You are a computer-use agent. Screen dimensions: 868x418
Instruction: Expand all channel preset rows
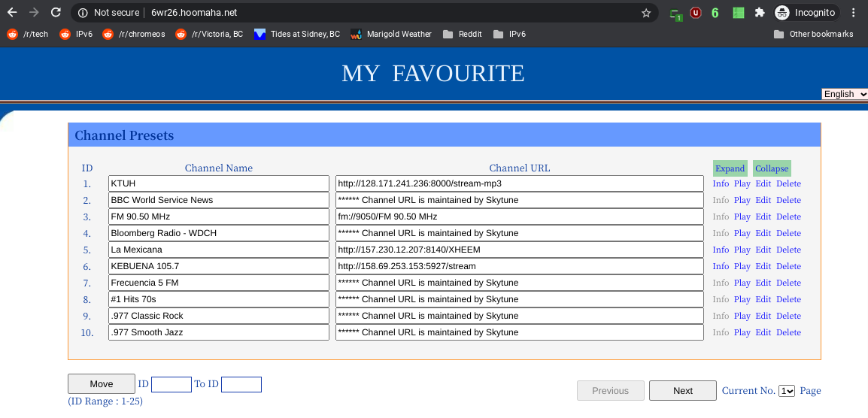pyautogui.click(x=730, y=168)
